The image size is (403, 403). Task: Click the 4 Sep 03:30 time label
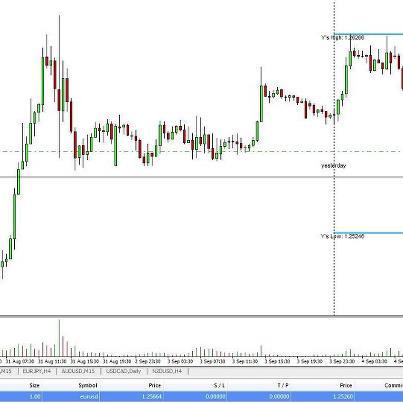coord(375,361)
